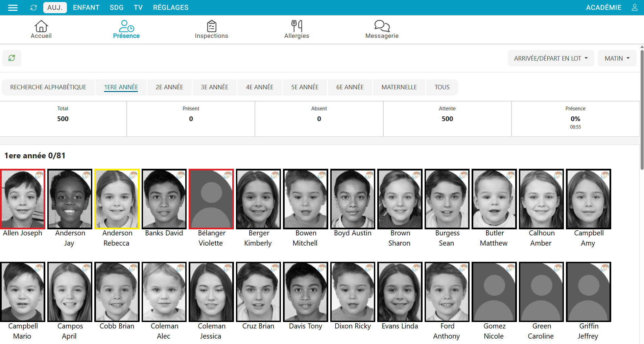Image resolution: width=644 pixels, height=344 pixels.
Task: Click the face badge on Allen Joseph
Action: tap(39, 175)
